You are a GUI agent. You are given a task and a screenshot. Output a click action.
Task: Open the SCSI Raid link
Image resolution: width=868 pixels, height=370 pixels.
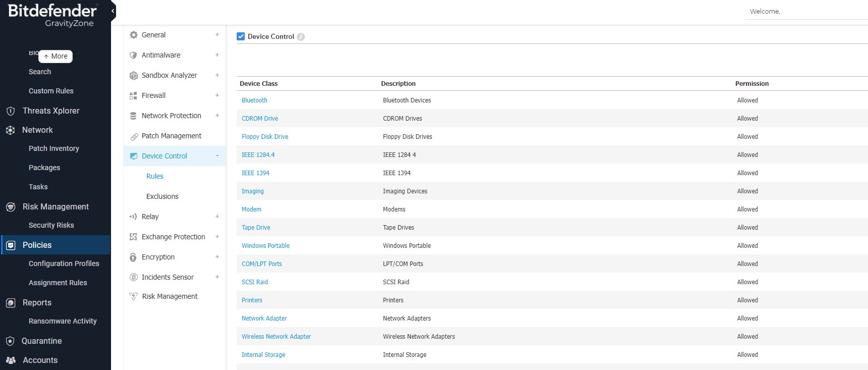coord(255,282)
